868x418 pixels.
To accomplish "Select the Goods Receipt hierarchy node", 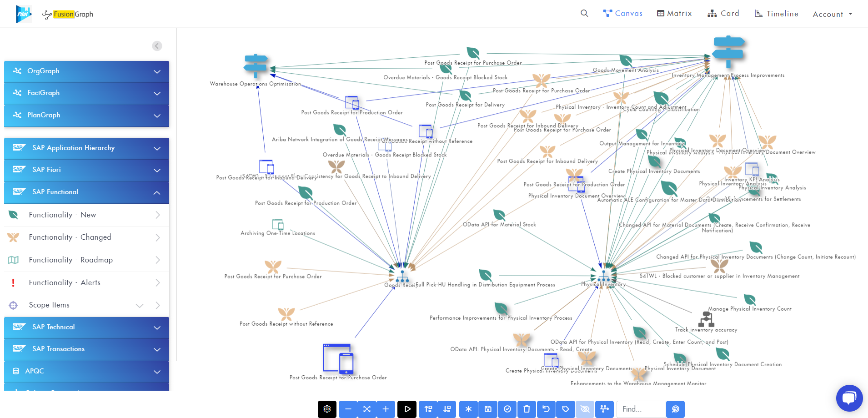I will (402, 276).
